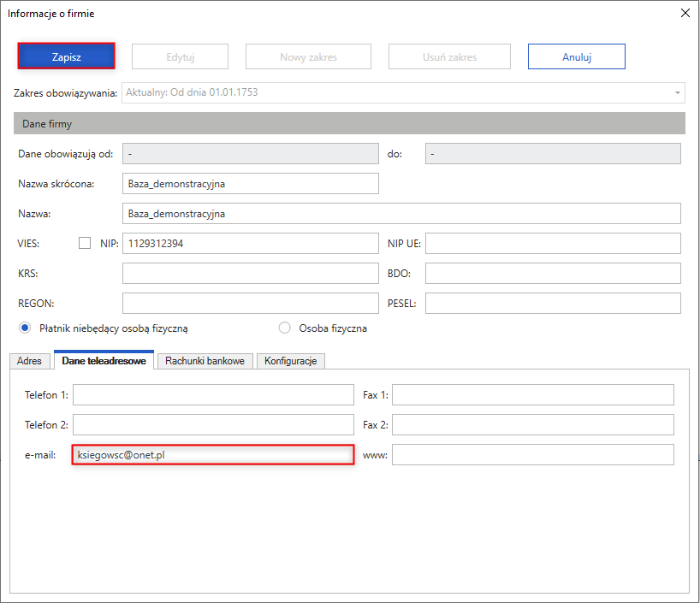Select Płatnik niebędący osobą fizyczną radio
This screenshot has width=700, height=603.
[25, 328]
